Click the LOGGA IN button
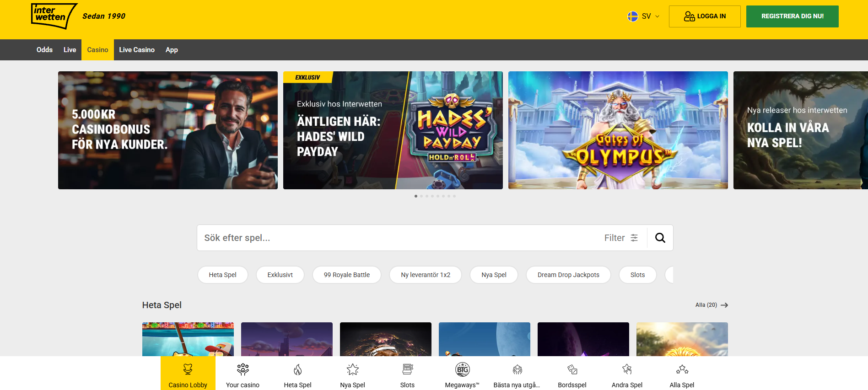 coord(705,16)
